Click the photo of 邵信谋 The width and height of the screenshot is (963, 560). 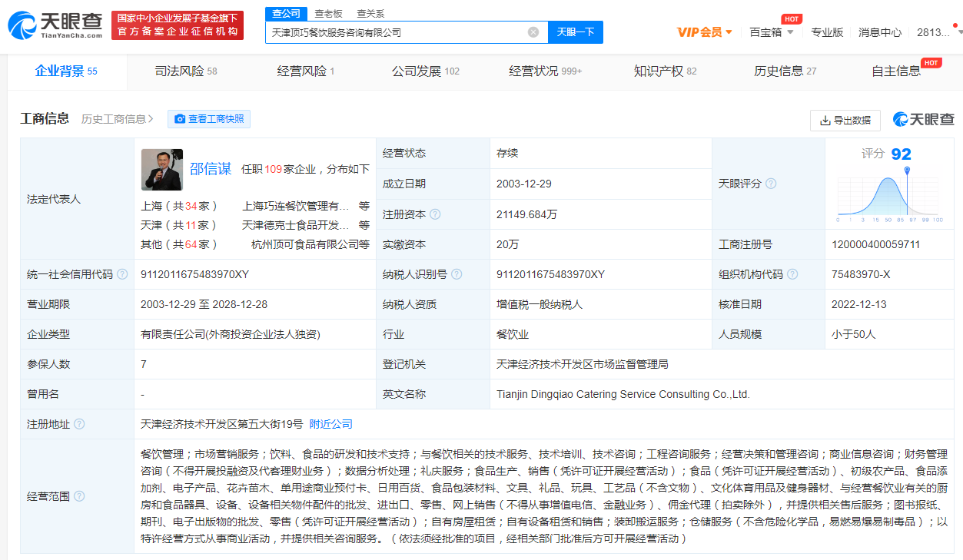click(x=162, y=170)
